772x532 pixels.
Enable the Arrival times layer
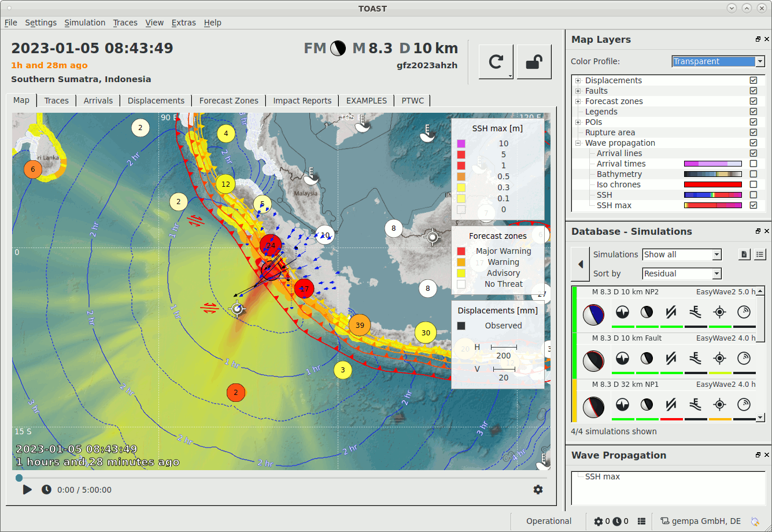[753, 164]
